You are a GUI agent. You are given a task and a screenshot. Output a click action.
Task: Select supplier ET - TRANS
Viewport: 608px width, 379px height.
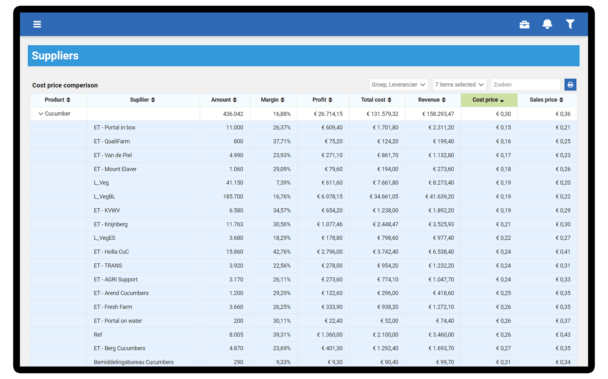pos(108,266)
